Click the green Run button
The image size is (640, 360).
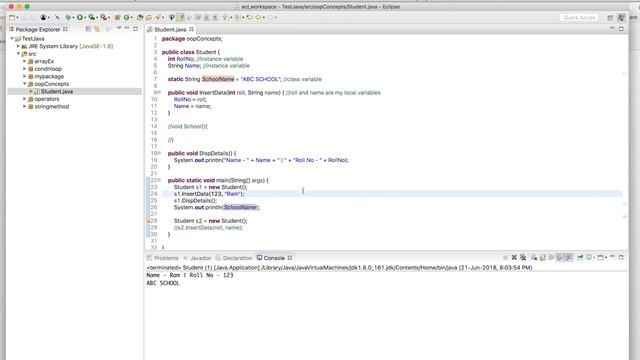tap(80, 18)
